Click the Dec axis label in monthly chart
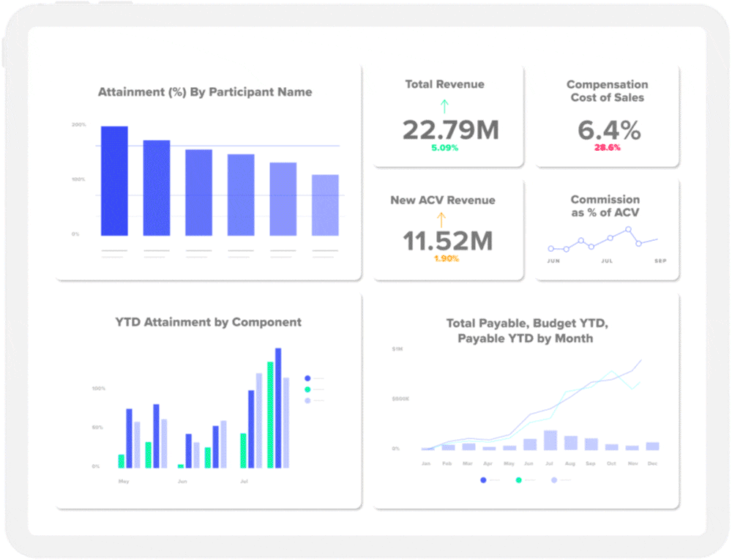The image size is (732, 560). pyautogui.click(x=651, y=464)
